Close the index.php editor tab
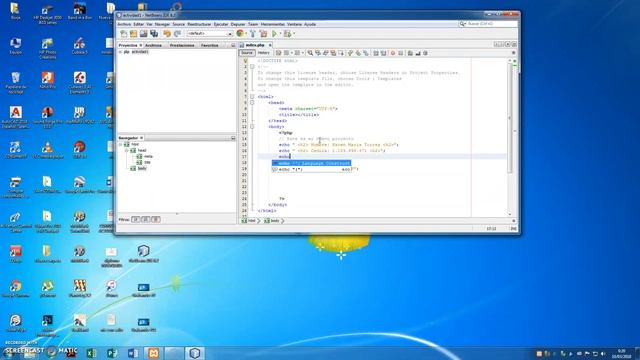 (x=270, y=45)
